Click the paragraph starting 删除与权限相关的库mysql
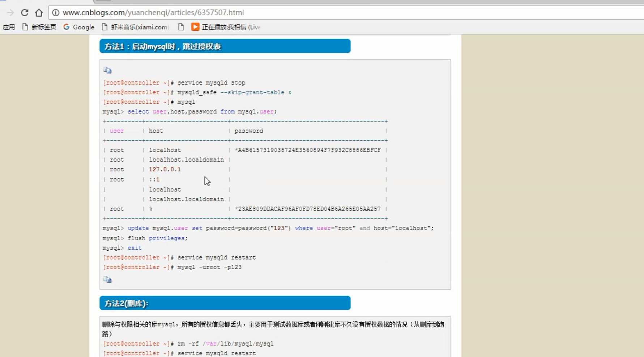Screen dimensions: 644x357 click(x=273, y=329)
